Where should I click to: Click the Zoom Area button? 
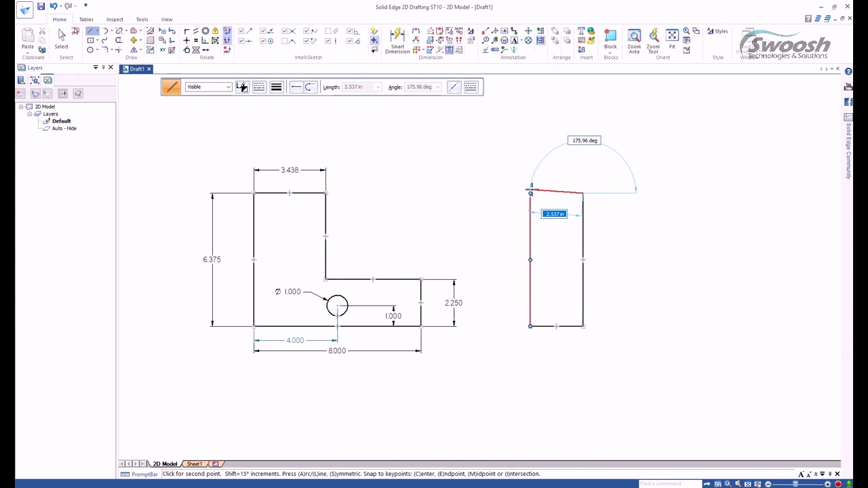(x=634, y=41)
